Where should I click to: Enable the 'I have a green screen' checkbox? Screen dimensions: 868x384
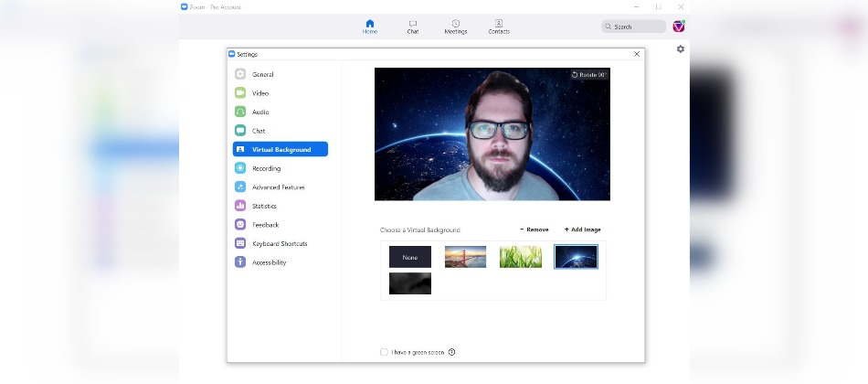pyautogui.click(x=384, y=352)
